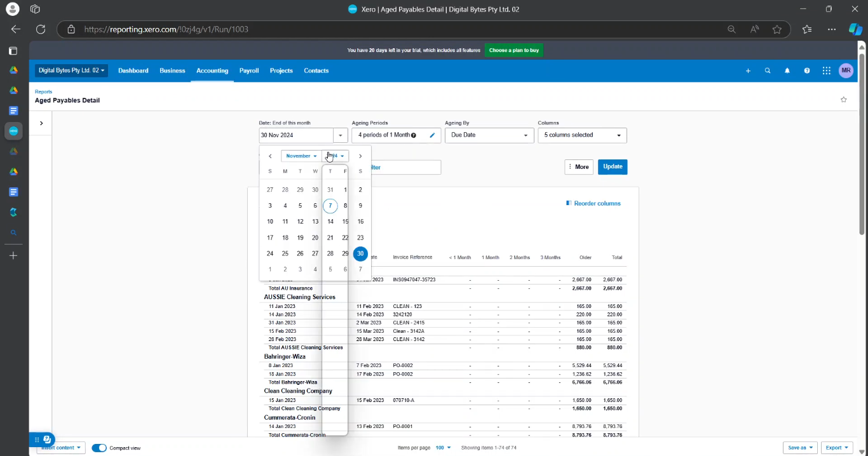Click the date input field 30 Nov 2024
Viewport: 868px width, 456px height.
pyautogui.click(x=296, y=135)
